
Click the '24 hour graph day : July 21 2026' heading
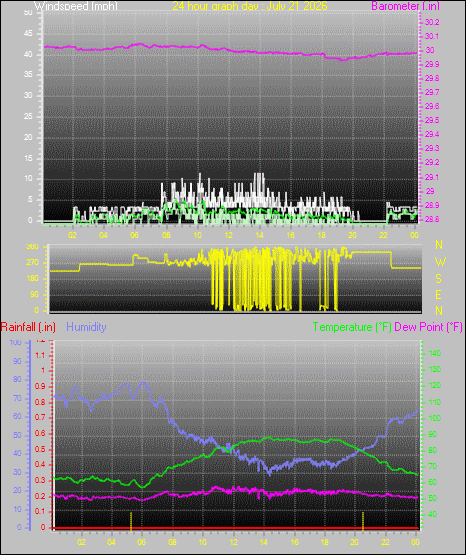click(250, 6)
